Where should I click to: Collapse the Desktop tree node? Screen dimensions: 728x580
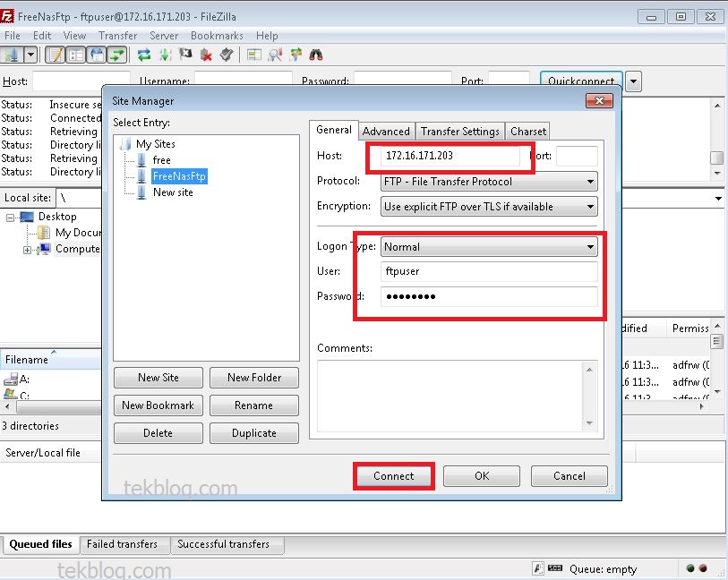pos(10,217)
